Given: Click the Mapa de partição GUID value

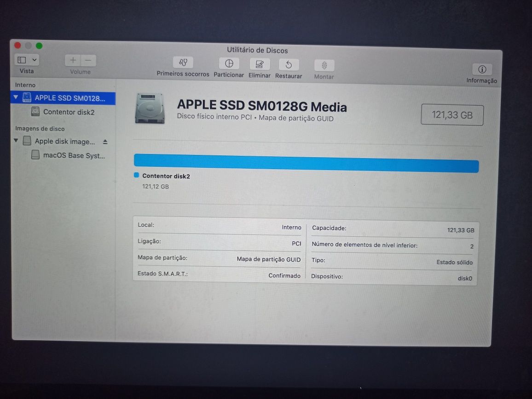Looking at the screenshot, I should [269, 259].
